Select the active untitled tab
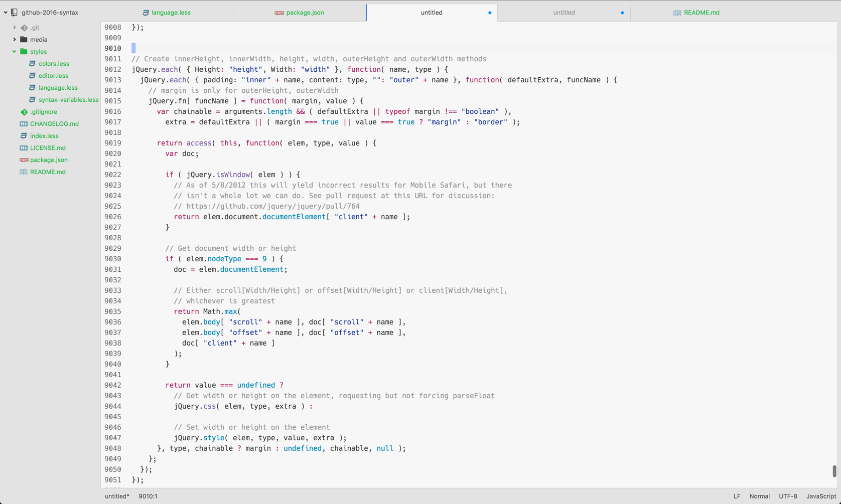This screenshot has width=841, height=504. [432, 13]
